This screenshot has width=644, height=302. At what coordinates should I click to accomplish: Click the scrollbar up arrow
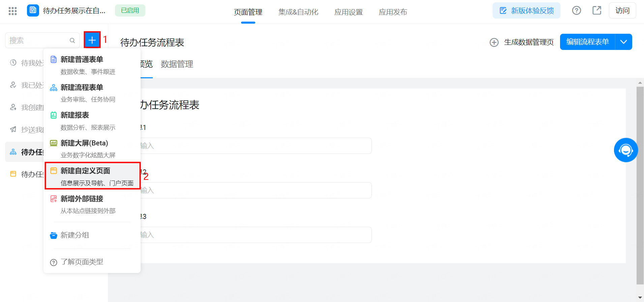coord(640,83)
